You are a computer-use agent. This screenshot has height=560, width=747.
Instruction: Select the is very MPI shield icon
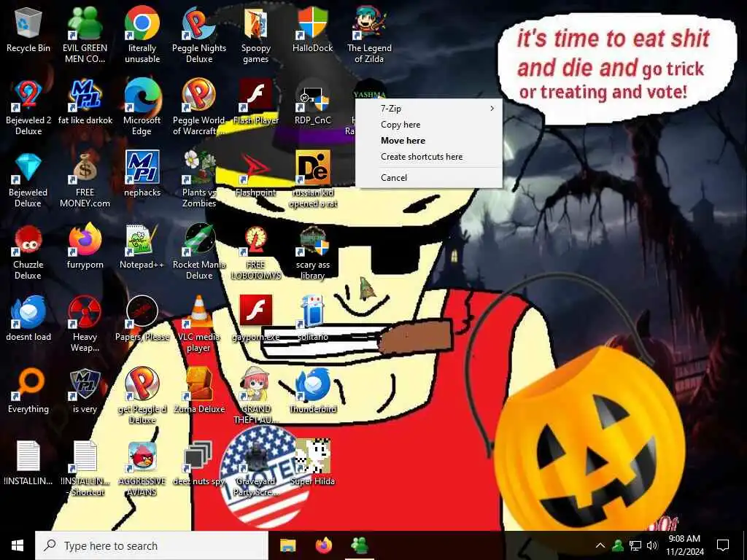[85, 385]
